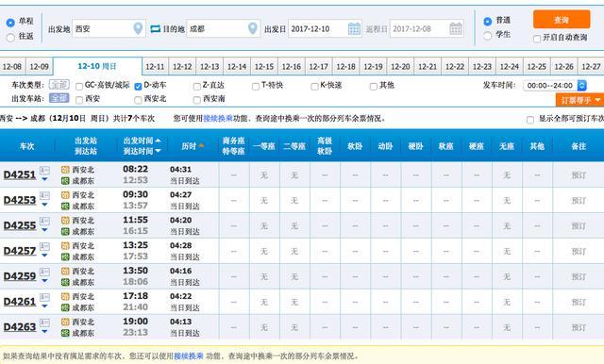This screenshot has height=364, width=604.
Task: Expand stop details arrow under D4261
Action: pos(44,306)
